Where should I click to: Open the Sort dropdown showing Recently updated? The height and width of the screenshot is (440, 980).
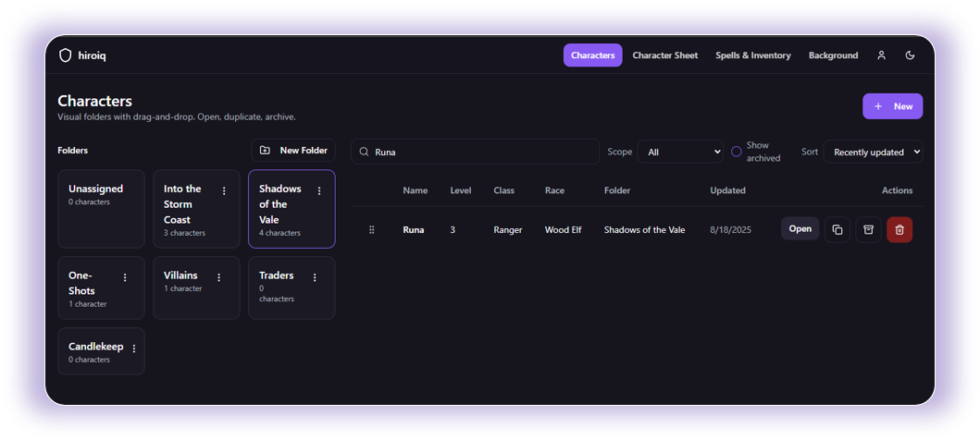pyautogui.click(x=873, y=152)
